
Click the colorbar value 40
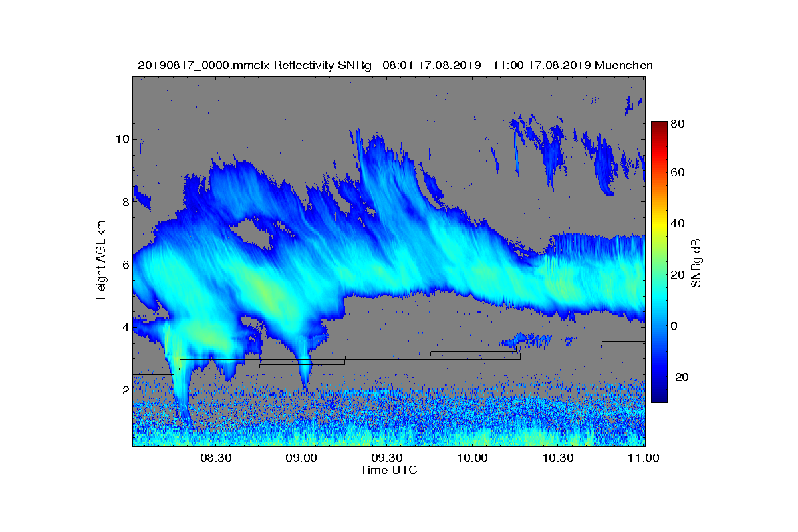pyautogui.click(x=678, y=223)
